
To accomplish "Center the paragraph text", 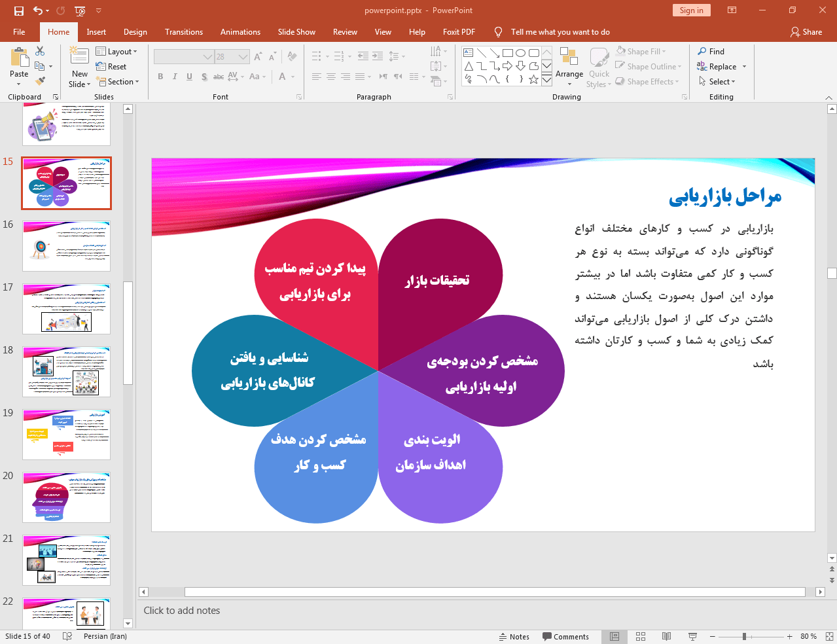I will coord(331,77).
